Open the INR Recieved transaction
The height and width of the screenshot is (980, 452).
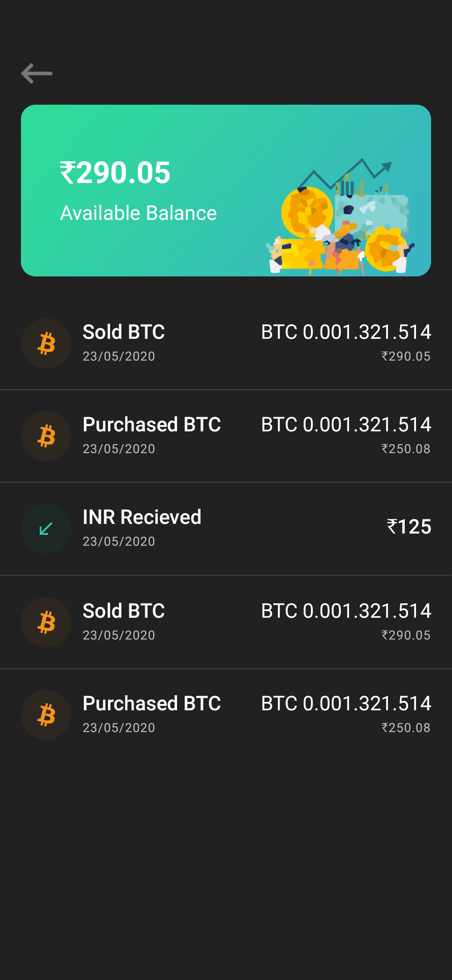coord(142,517)
